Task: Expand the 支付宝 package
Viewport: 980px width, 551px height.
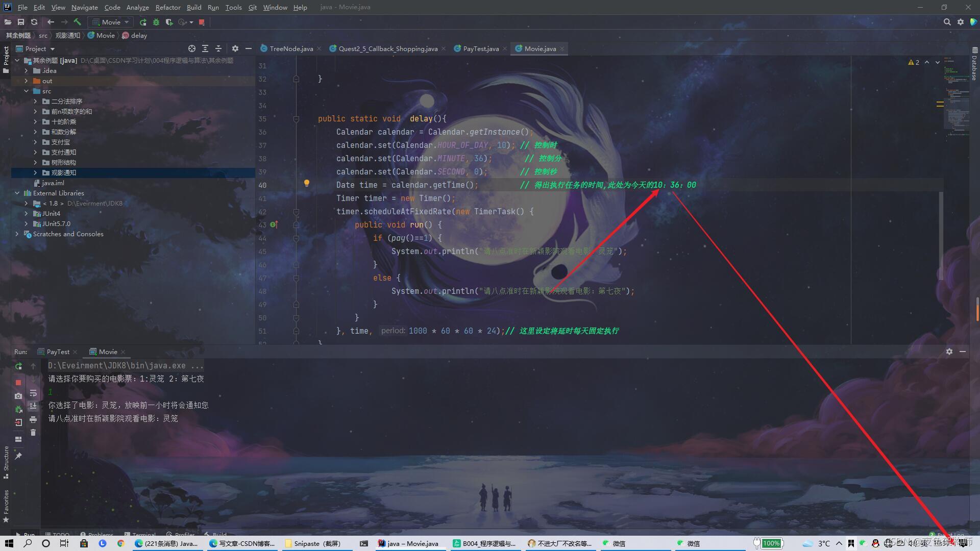Action: pos(35,142)
